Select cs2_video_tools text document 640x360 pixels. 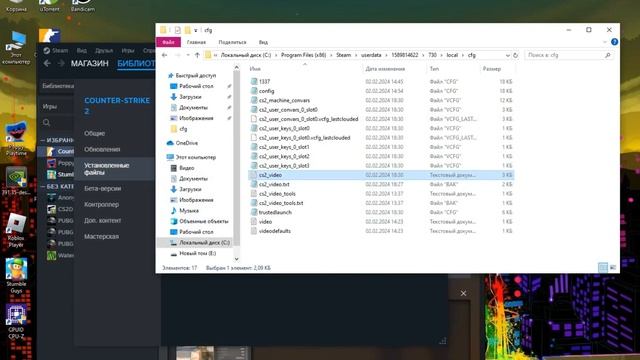point(277,194)
